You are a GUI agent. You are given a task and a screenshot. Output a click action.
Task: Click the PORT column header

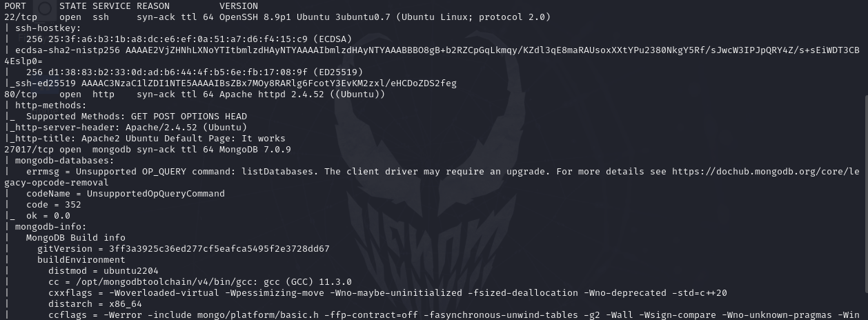tap(15, 6)
